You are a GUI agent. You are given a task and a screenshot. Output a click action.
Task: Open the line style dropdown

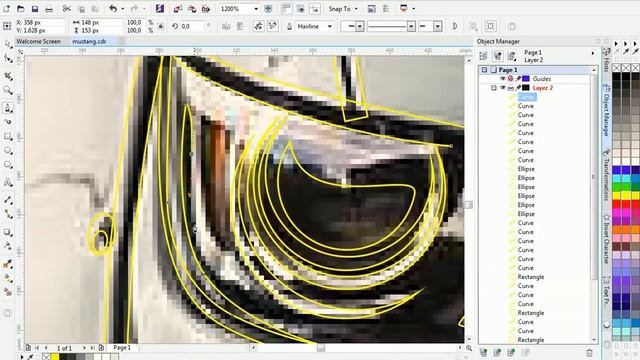411,27
